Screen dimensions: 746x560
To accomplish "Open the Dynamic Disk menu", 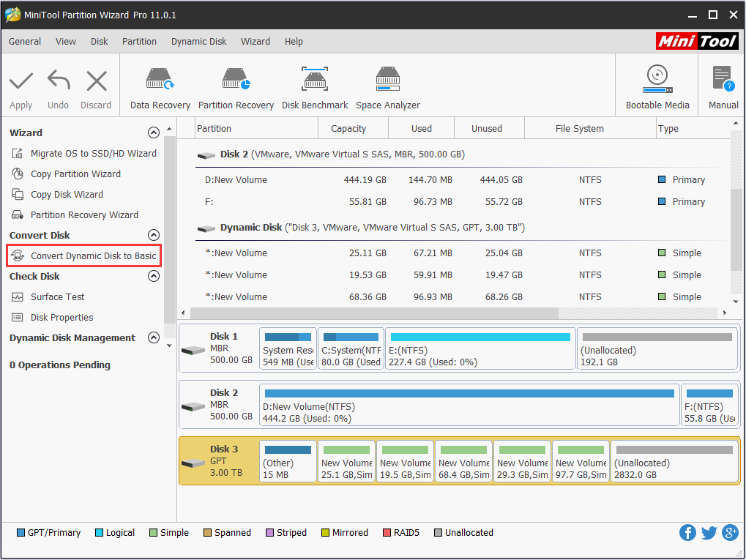I will click(199, 42).
